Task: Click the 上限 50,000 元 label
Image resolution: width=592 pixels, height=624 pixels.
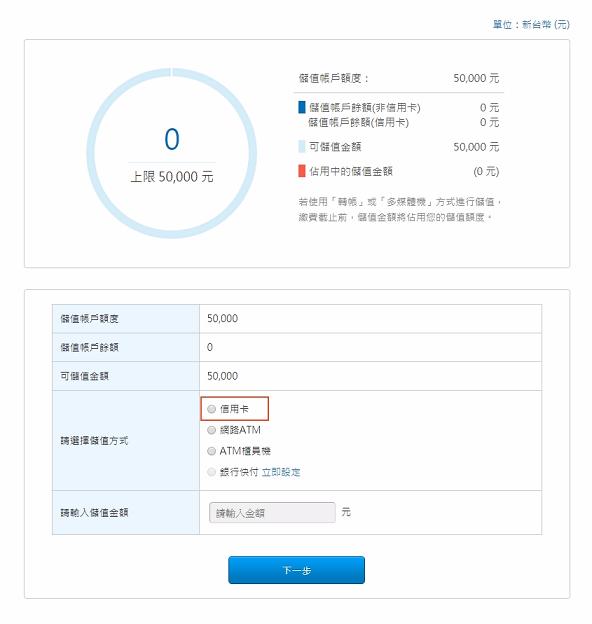Action: [172, 177]
